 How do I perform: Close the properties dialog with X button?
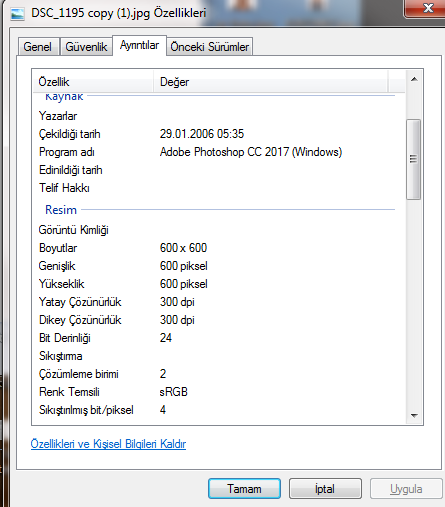425,8
